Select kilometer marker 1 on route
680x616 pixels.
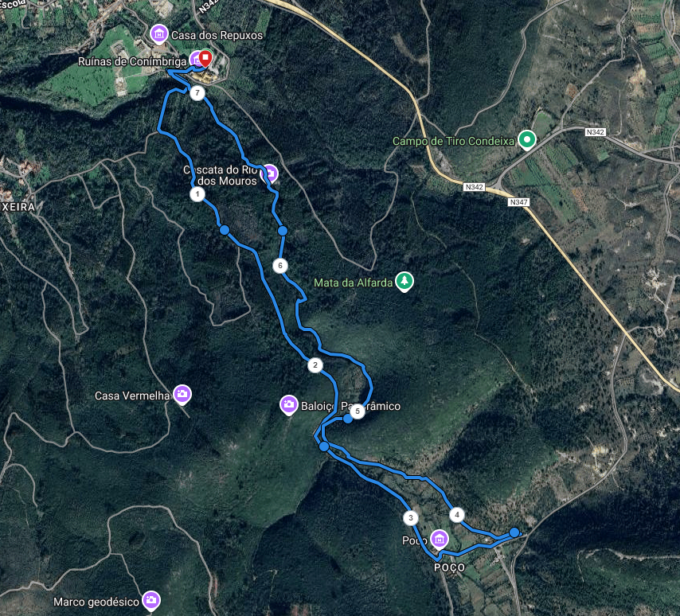coord(197,193)
